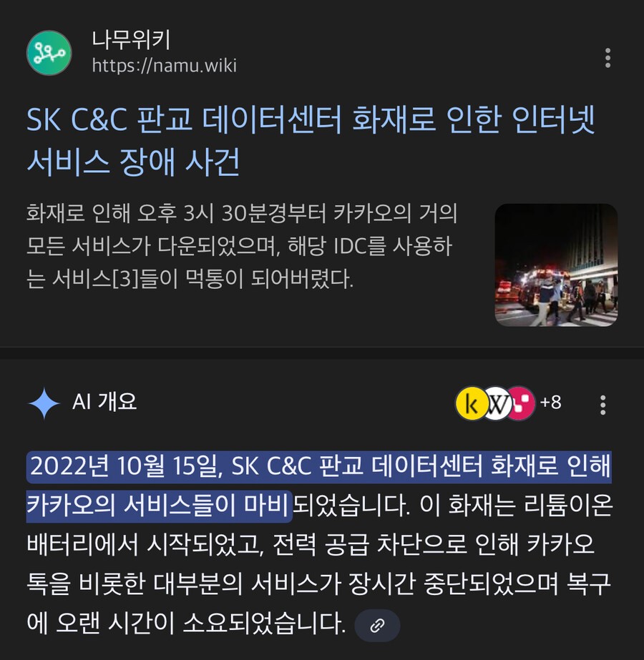Click the snippet starting with 화재로 인해 오후 3시
The image size is (644, 660).
click(242, 246)
